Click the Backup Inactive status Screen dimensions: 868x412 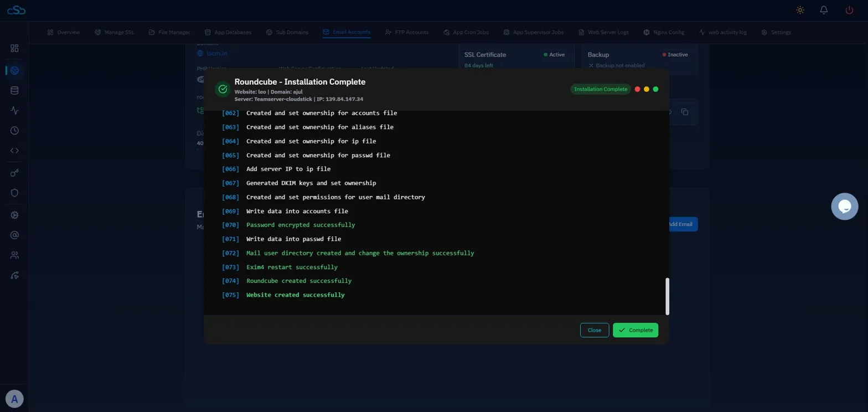click(x=675, y=55)
